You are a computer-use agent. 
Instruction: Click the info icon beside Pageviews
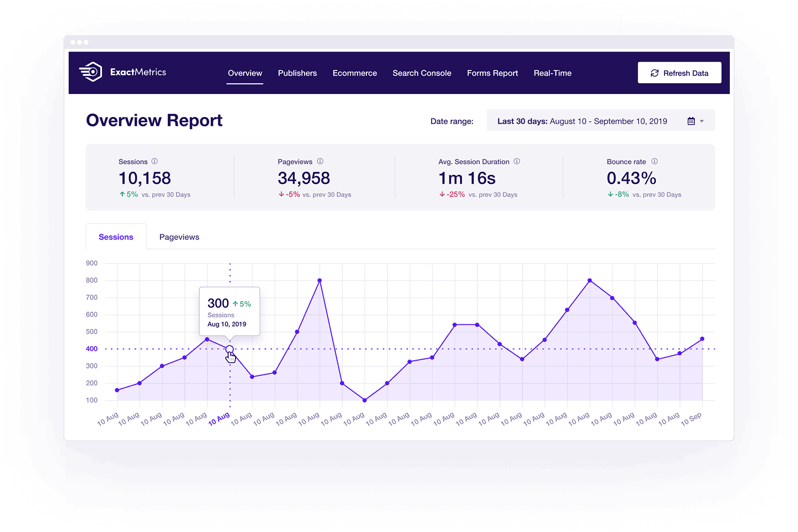(x=320, y=161)
